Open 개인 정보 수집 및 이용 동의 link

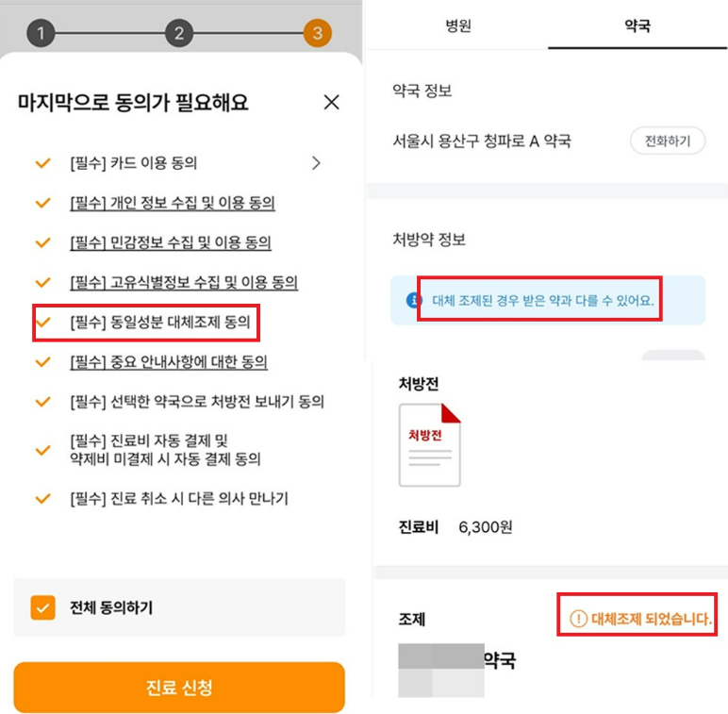pos(173,203)
